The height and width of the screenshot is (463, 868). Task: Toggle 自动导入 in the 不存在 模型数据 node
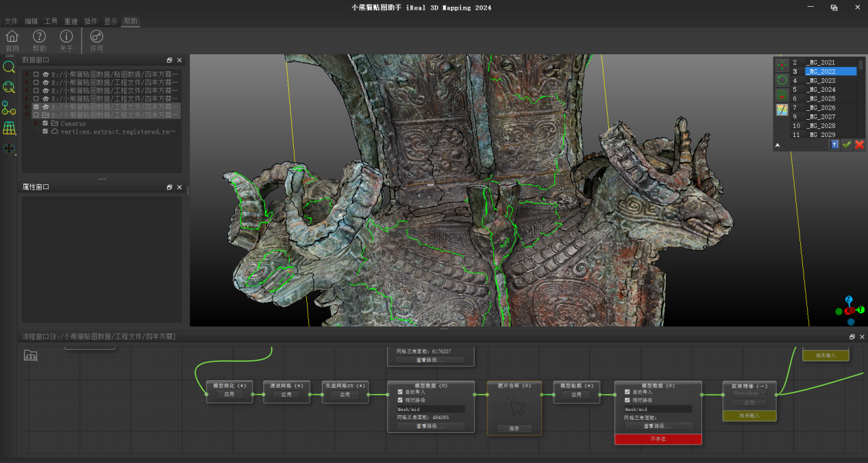(x=627, y=392)
